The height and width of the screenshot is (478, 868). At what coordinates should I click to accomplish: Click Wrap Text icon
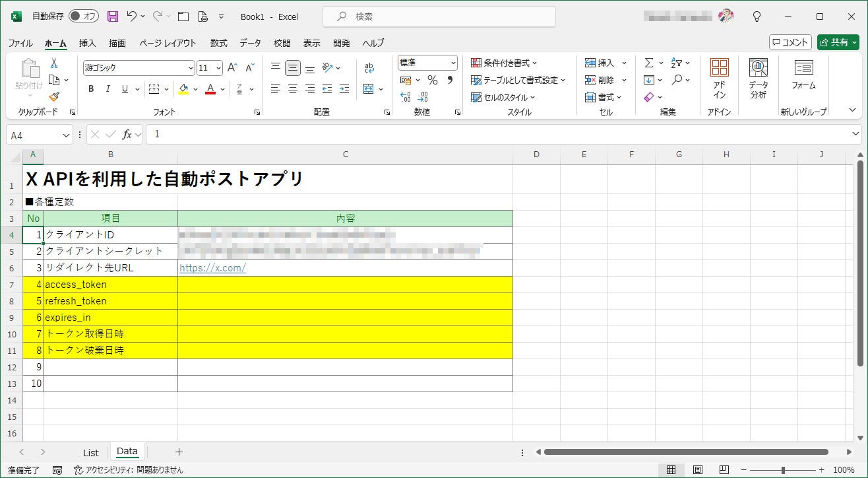tap(369, 67)
